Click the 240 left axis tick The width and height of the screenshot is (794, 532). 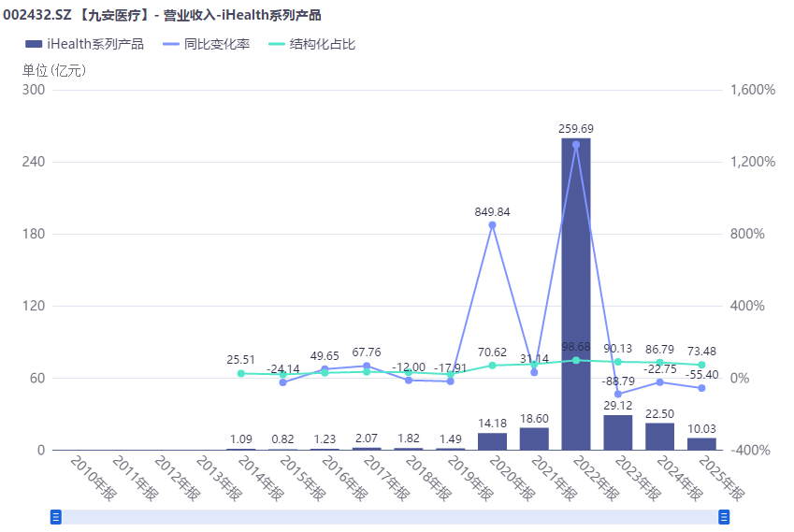34,162
